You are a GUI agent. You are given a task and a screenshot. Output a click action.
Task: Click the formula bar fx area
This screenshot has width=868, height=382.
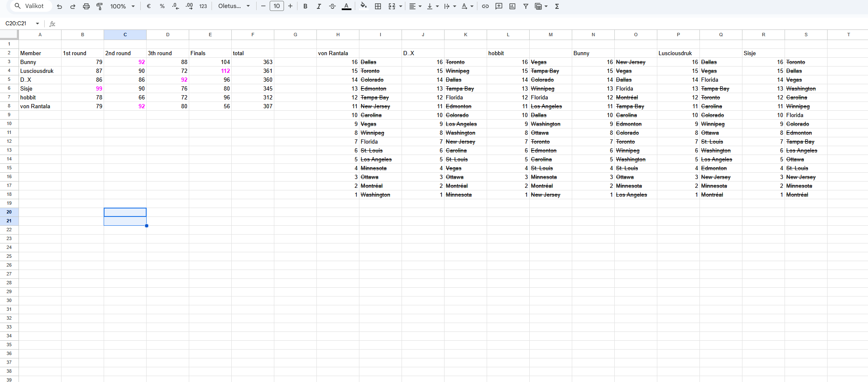click(x=52, y=24)
